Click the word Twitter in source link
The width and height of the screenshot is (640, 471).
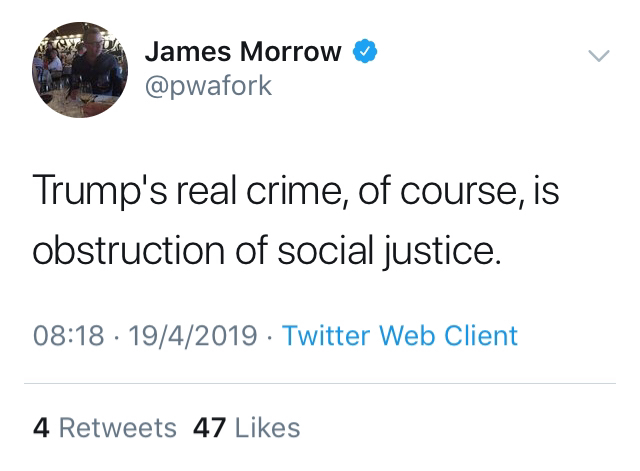pyautogui.click(x=326, y=335)
